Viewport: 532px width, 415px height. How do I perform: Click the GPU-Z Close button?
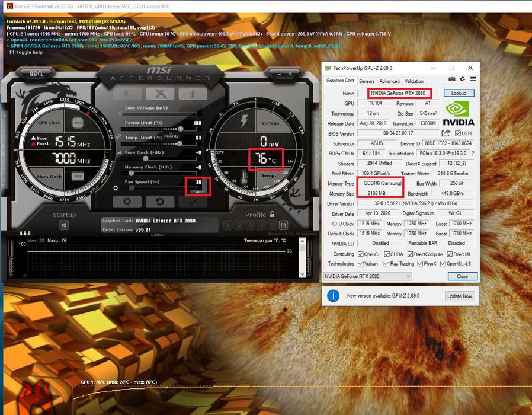pyautogui.click(x=463, y=276)
